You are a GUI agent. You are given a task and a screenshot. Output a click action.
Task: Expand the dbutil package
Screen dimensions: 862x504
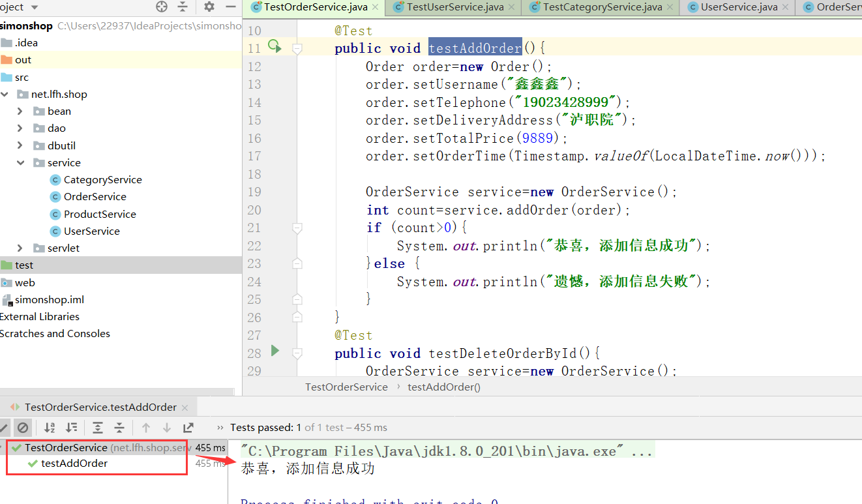(x=20, y=145)
